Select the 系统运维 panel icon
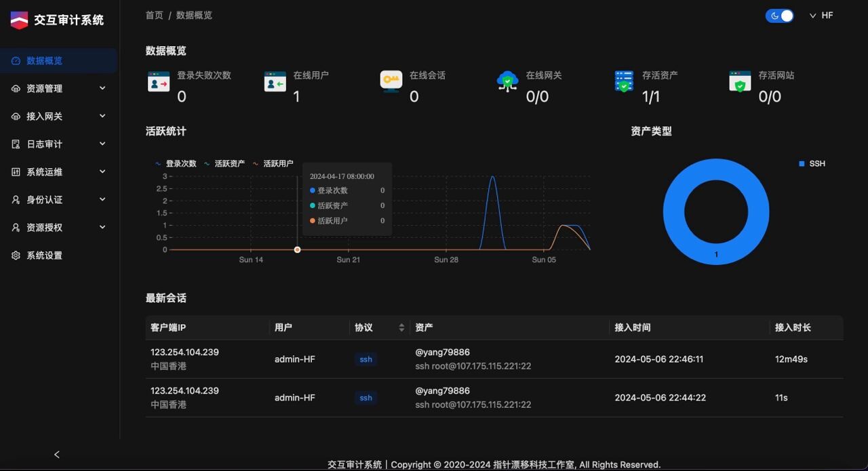This screenshot has width=868, height=471. pyautogui.click(x=16, y=171)
